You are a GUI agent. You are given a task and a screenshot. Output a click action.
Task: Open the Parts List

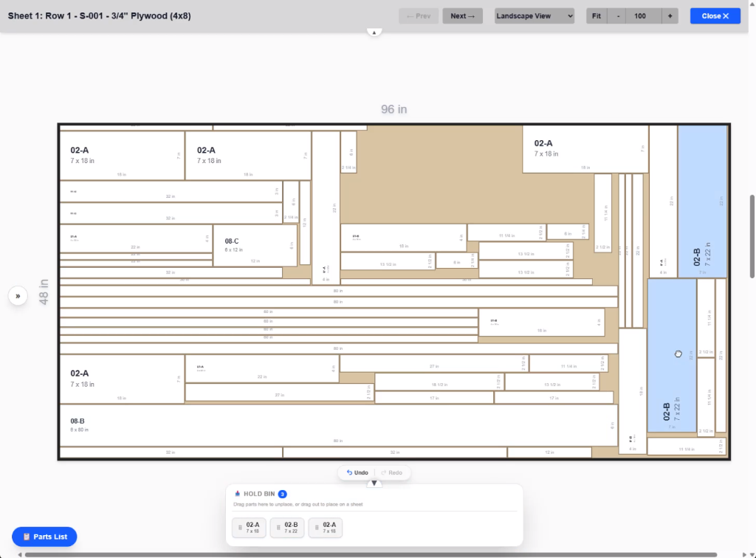pyautogui.click(x=44, y=537)
